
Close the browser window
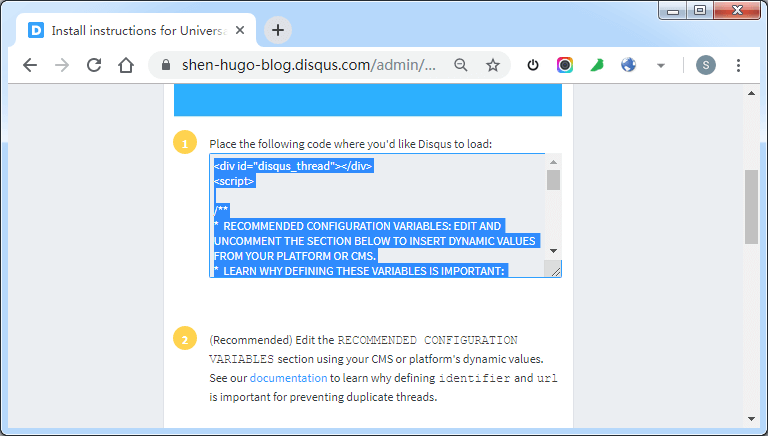pyautogui.click(x=737, y=11)
